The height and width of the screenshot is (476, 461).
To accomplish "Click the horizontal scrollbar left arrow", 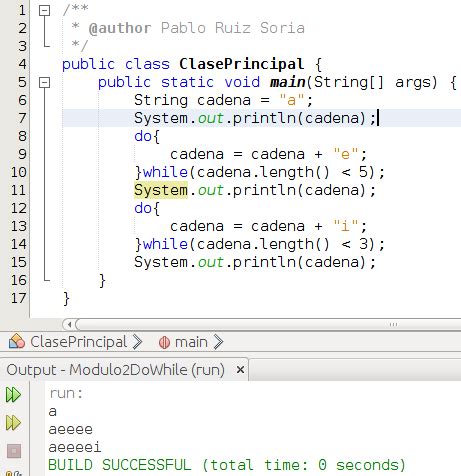I will click(69, 324).
